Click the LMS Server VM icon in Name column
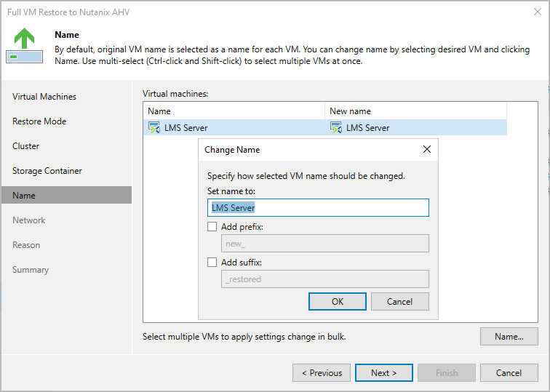Viewport: 550px width, 392px height. [x=154, y=128]
